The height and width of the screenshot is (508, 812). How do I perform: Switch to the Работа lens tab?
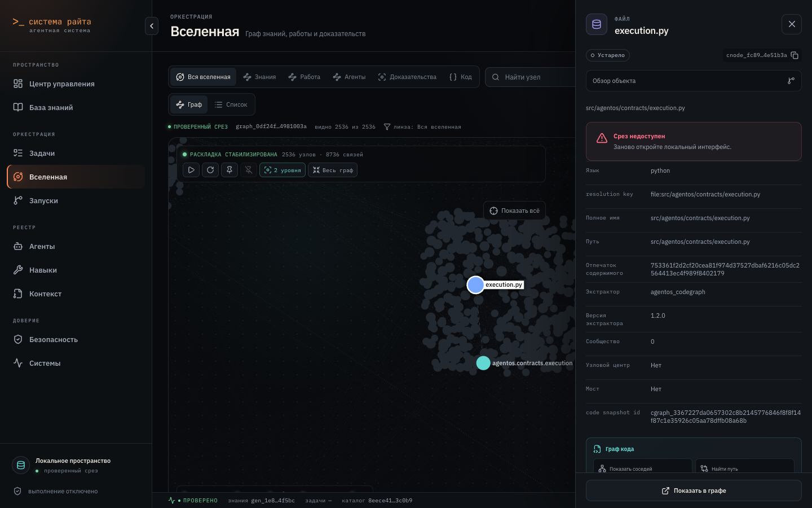click(x=304, y=77)
